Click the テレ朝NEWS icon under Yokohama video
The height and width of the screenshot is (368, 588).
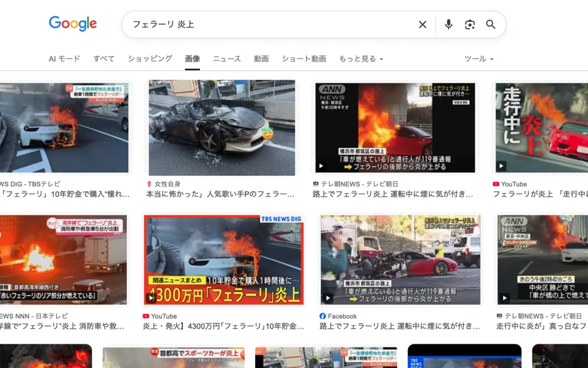[x=316, y=184]
